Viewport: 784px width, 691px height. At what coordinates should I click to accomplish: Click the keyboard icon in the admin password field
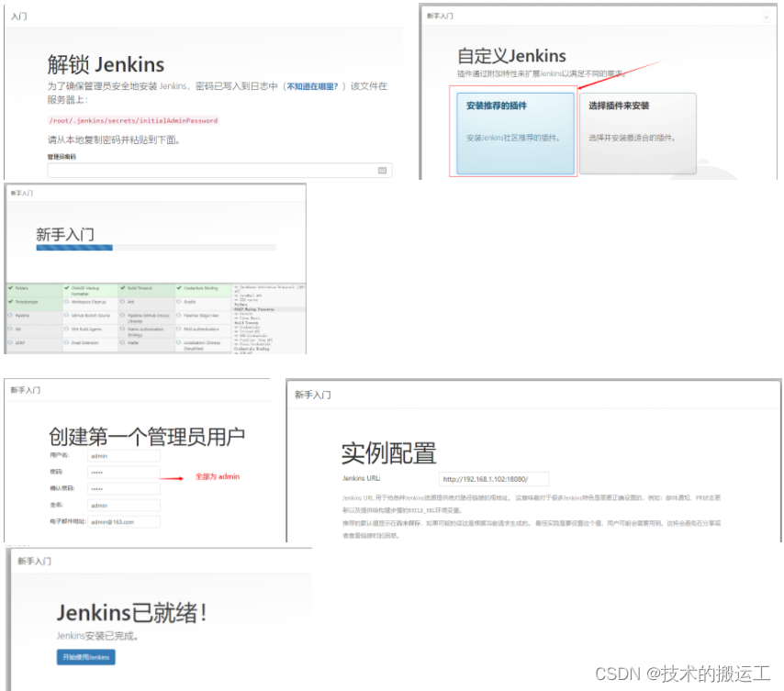point(382,171)
